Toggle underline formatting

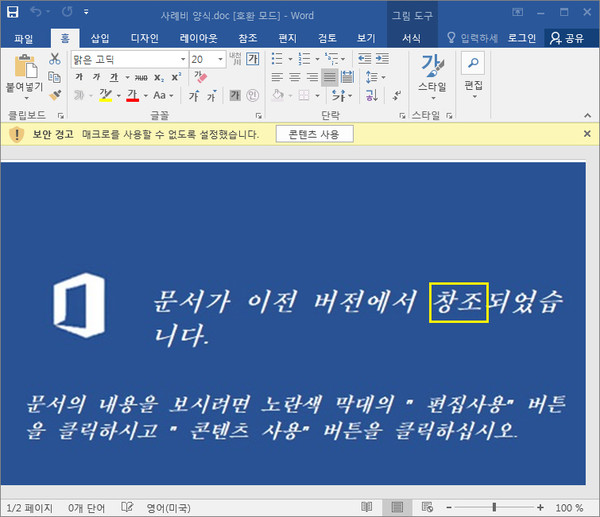pyautogui.click(x=114, y=77)
